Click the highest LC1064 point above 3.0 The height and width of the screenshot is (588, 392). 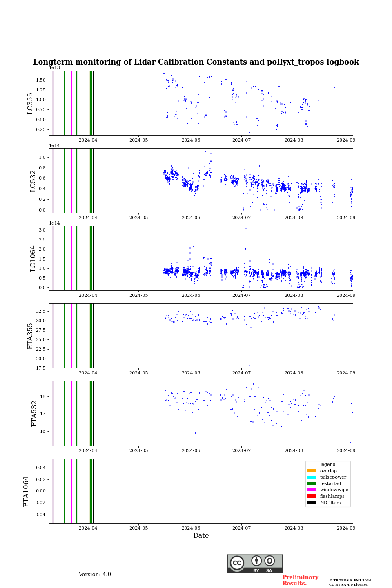[246, 229]
